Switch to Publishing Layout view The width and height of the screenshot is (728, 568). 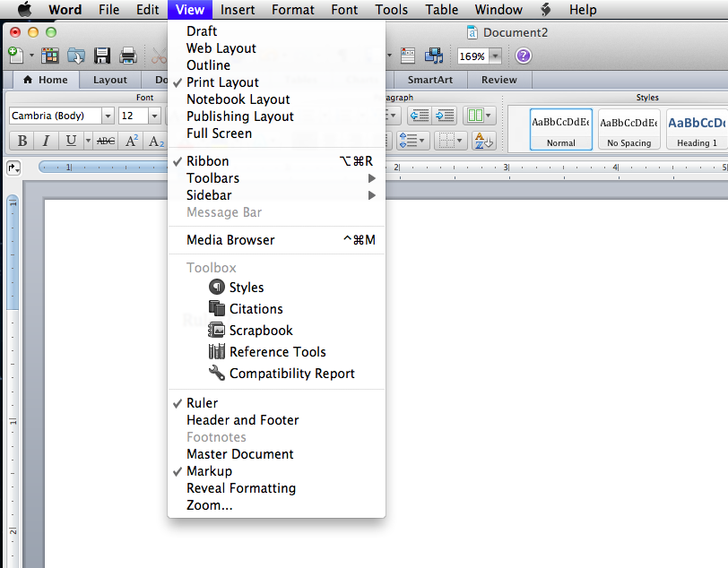pos(276,116)
